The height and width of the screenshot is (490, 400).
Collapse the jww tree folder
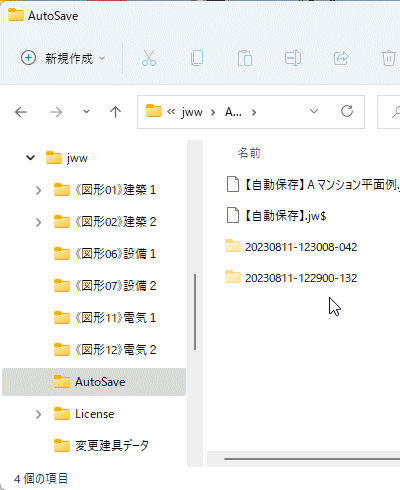pos(30,158)
